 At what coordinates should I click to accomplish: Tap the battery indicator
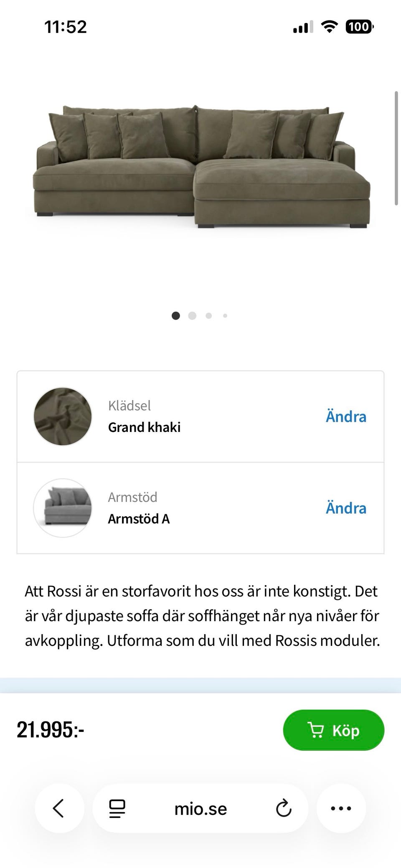pos(359,27)
